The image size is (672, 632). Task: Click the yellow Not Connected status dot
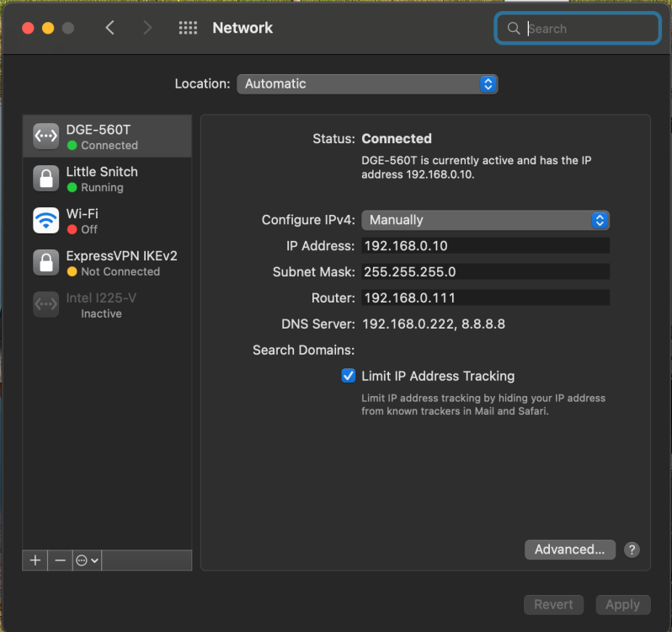[72, 271]
